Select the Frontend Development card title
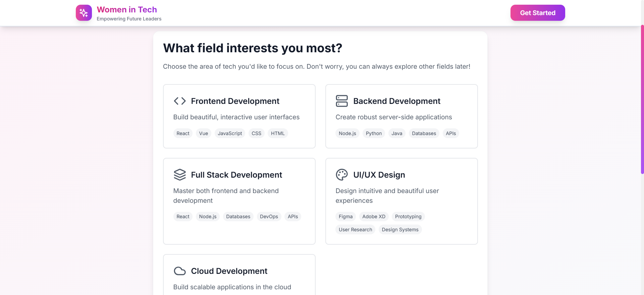 coord(235,101)
